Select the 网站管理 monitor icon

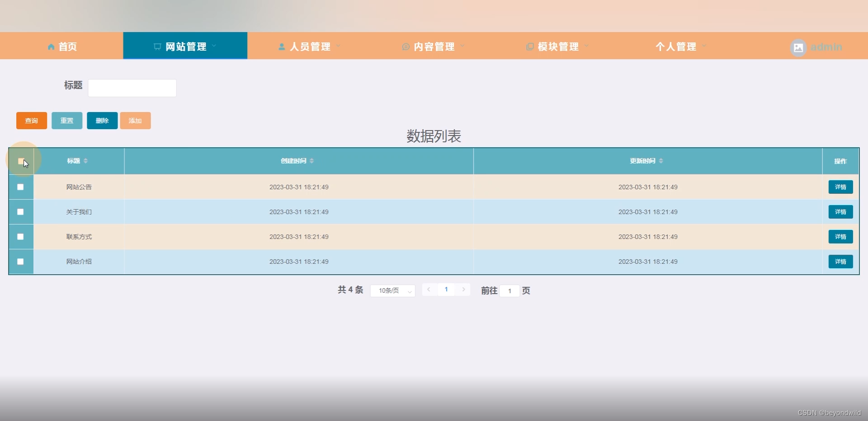tap(157, 46)
